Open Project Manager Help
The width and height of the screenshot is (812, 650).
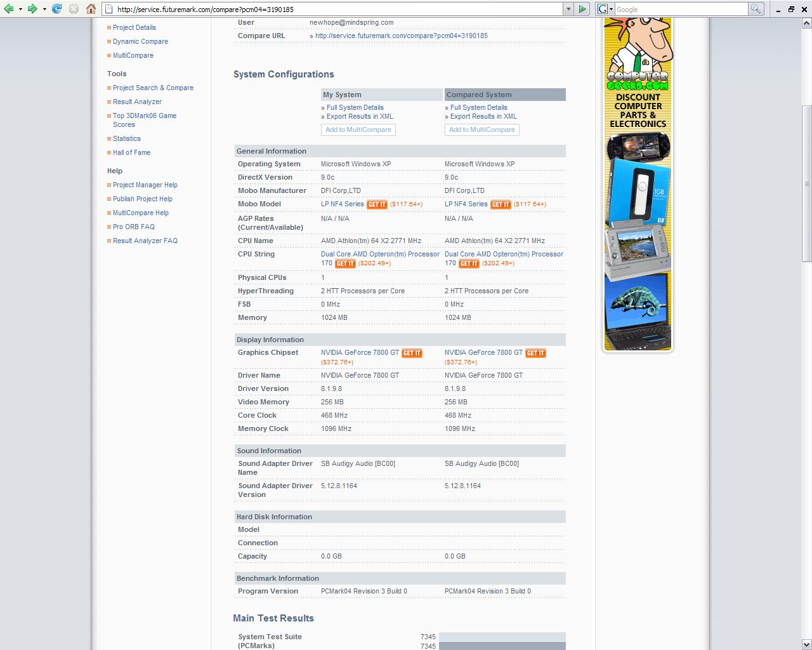tap(145, 185)
